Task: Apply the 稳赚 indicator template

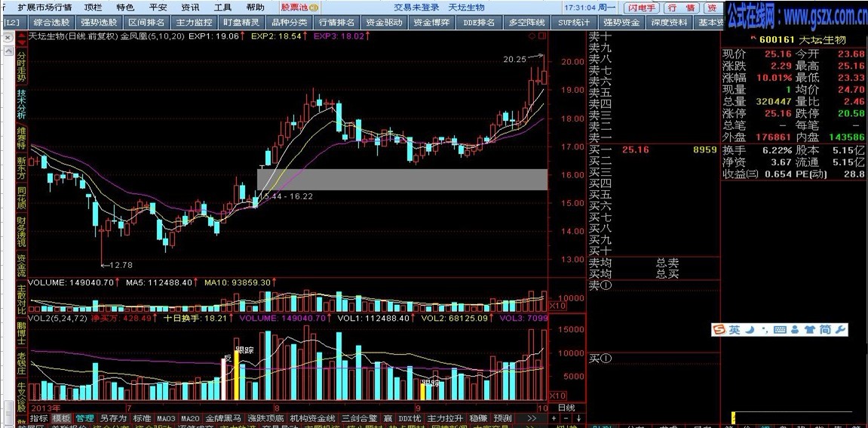Action: point(478,418)
